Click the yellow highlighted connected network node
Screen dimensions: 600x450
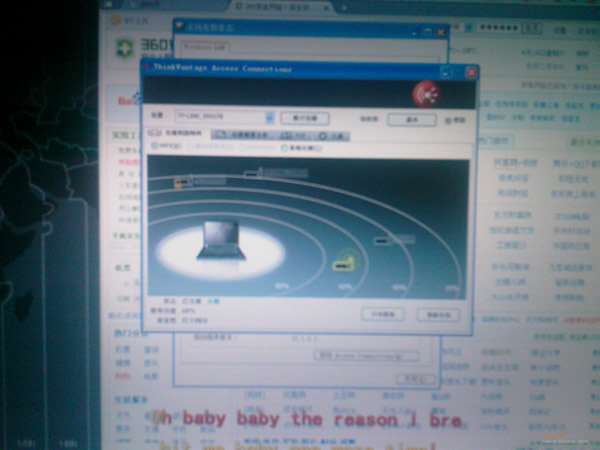pyautogui.click(x=344, y=264)
